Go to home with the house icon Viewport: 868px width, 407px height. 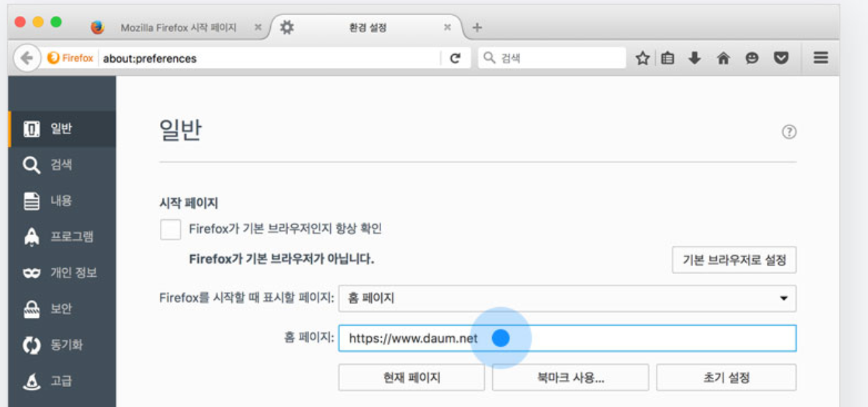[723, 58]
